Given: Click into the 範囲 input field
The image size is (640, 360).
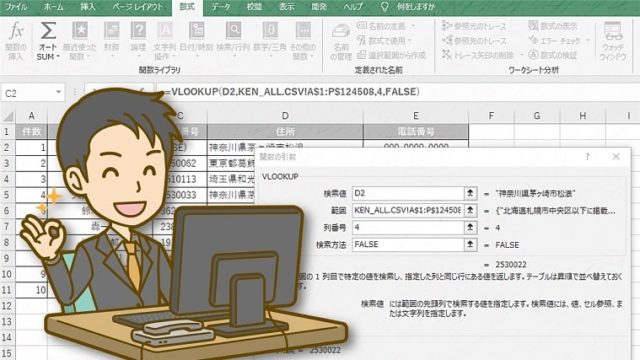Looking at the screenshot, I should coord(408,210).
